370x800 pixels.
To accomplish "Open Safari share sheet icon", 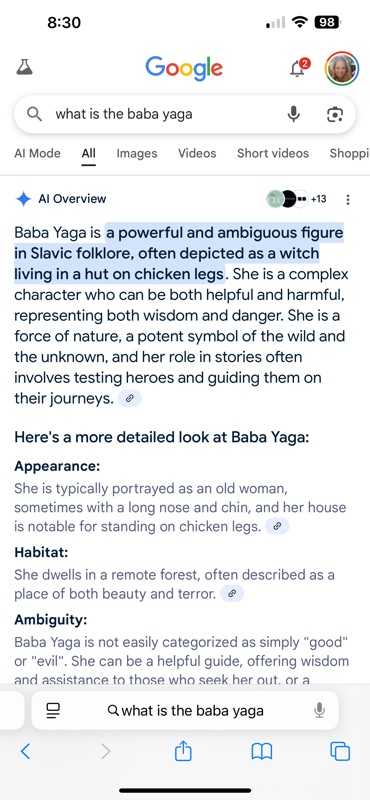I will click(x=183, y=750).
